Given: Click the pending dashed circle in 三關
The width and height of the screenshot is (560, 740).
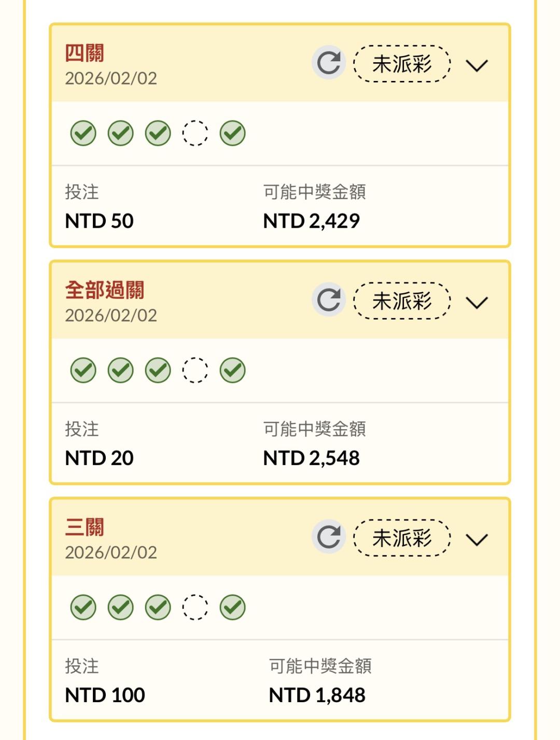Looking at the screenshot, I should click(195, 607).
